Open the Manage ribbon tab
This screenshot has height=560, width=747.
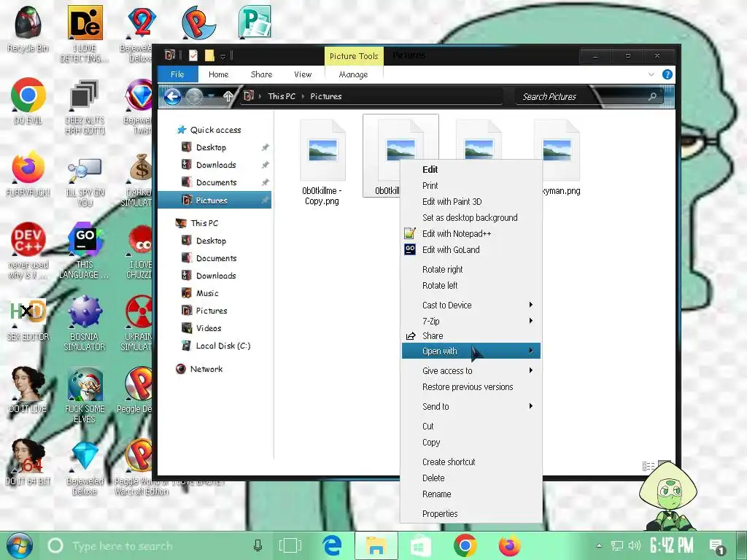tap(354, 74)
